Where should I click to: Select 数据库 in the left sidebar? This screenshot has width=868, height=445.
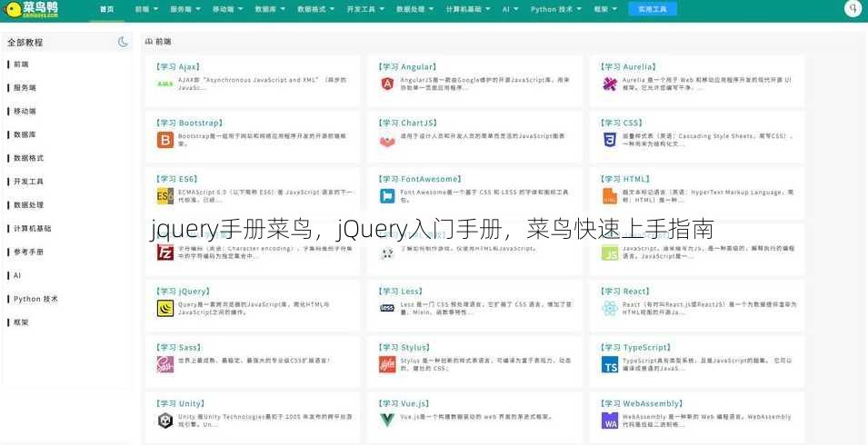click(x=25, y=134)
